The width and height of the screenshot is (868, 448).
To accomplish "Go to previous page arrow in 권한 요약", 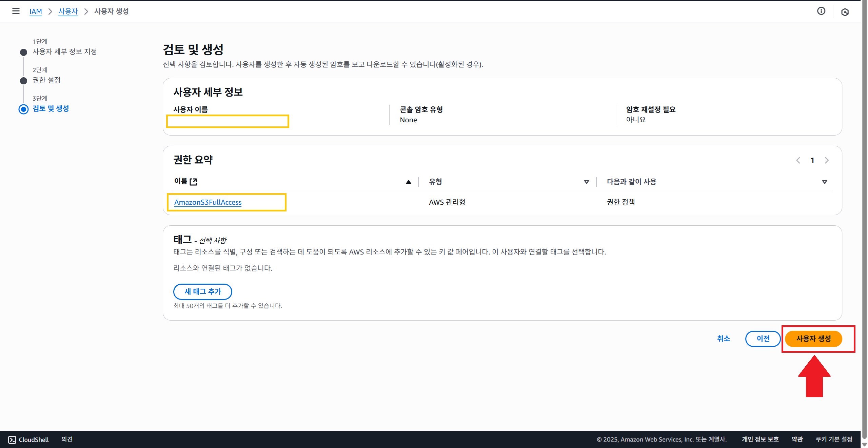I will point(798,160).
